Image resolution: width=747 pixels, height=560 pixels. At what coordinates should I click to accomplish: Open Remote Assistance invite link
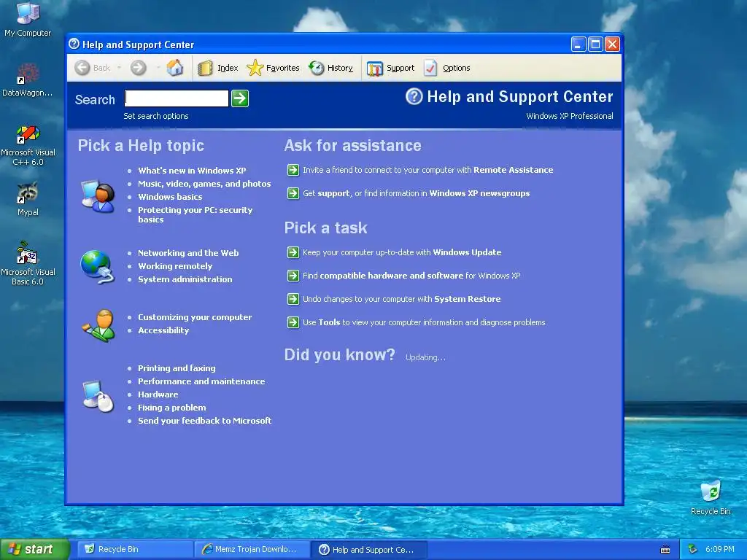[x=427, y=170]
